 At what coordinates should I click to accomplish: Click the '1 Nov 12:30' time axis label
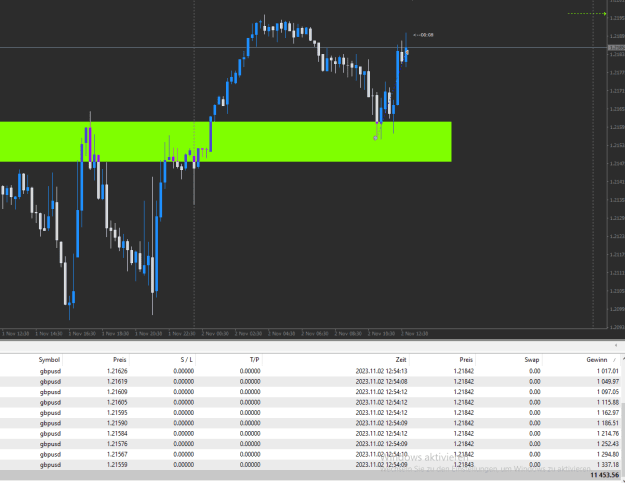(16, 333)
